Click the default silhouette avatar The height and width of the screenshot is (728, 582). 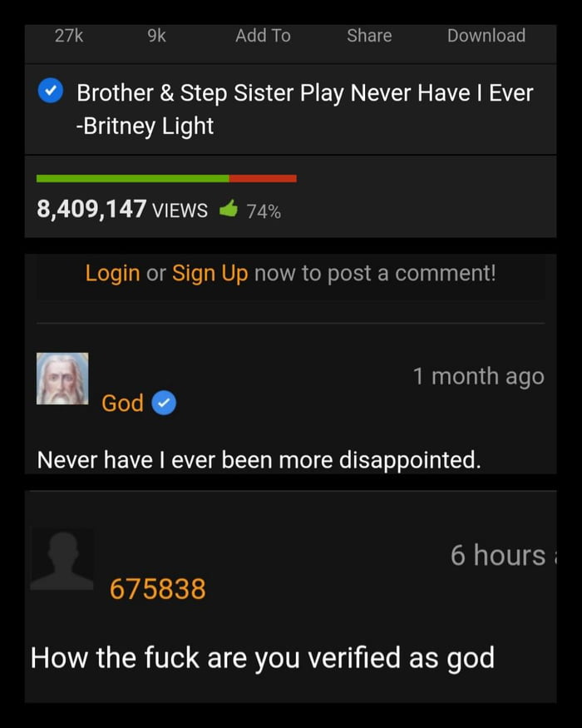[x=62, y=559]
